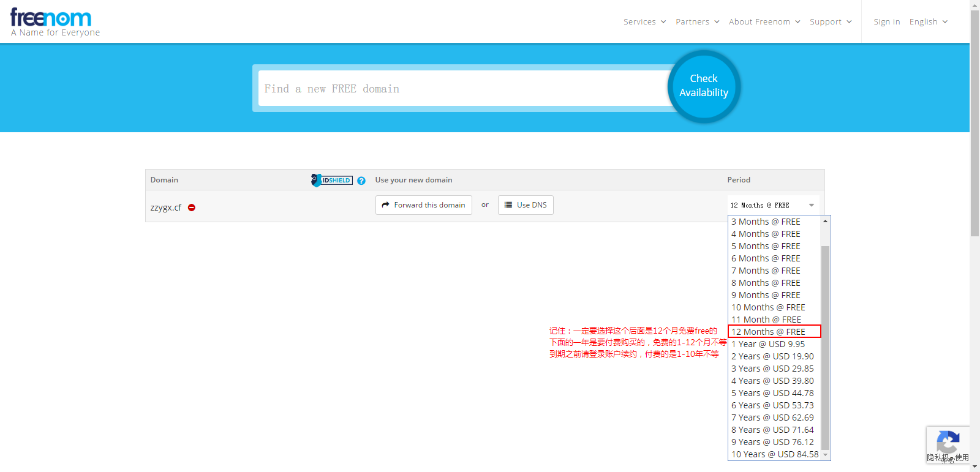Click the reCAPTCHA badge icon
The height and width of the screenshot is (472, 980).
(x=948, y=443)
